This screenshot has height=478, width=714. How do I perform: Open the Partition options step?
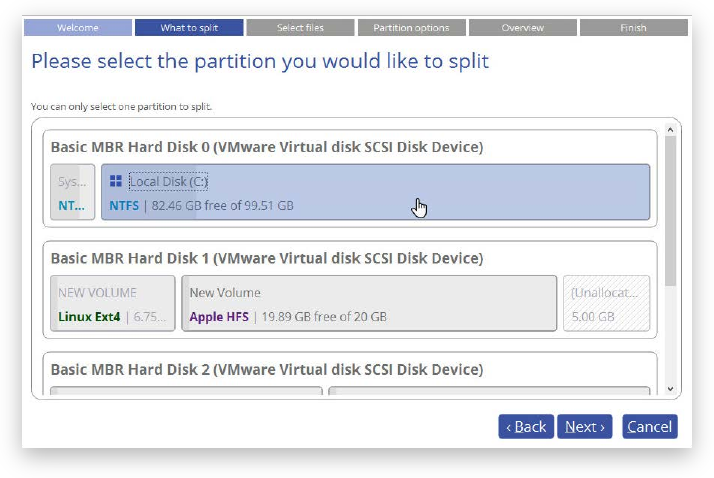click(411, 28)
